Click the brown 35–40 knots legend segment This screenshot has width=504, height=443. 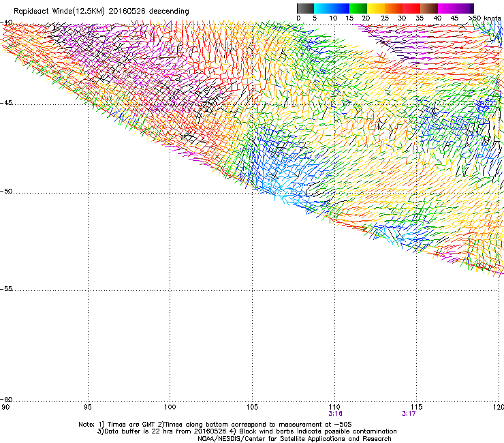[429, 8]
